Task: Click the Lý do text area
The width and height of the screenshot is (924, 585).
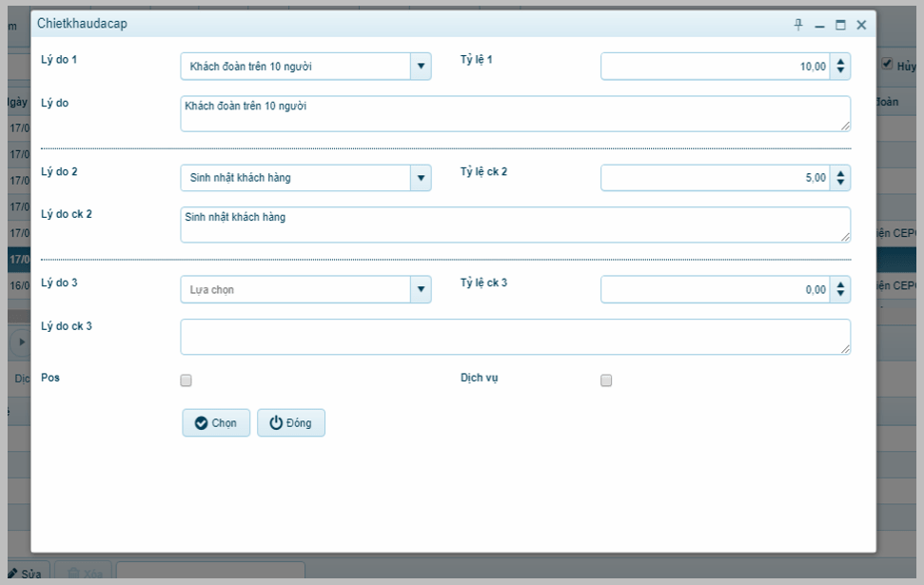Action: pos(516,114)
